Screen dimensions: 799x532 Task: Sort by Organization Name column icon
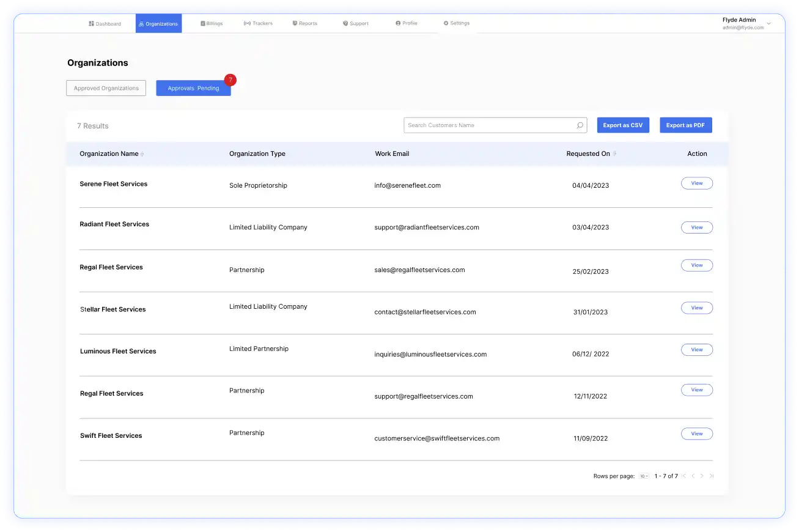(142, 154)
